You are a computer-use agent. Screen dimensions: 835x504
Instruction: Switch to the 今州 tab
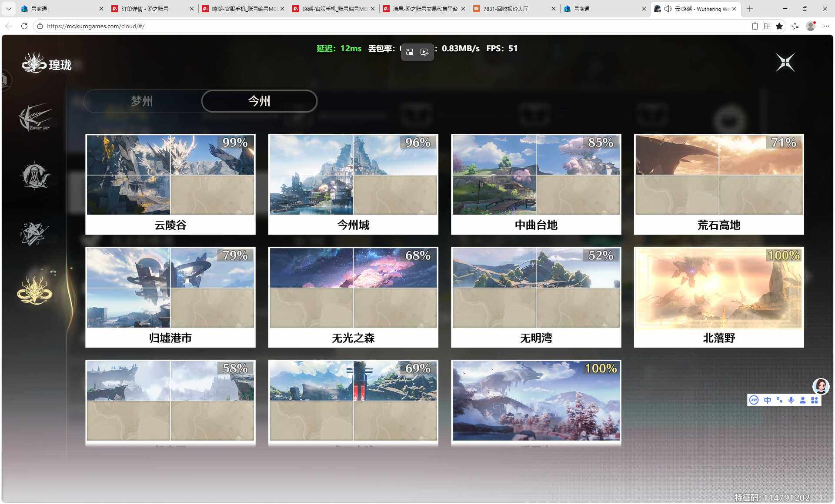259,101
